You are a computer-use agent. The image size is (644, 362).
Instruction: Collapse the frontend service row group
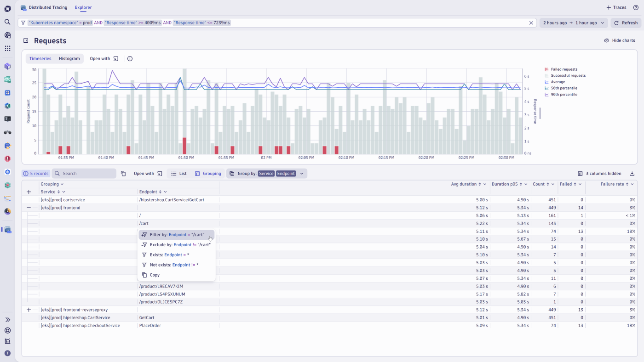pyautogui.click(x=29, y=207)
